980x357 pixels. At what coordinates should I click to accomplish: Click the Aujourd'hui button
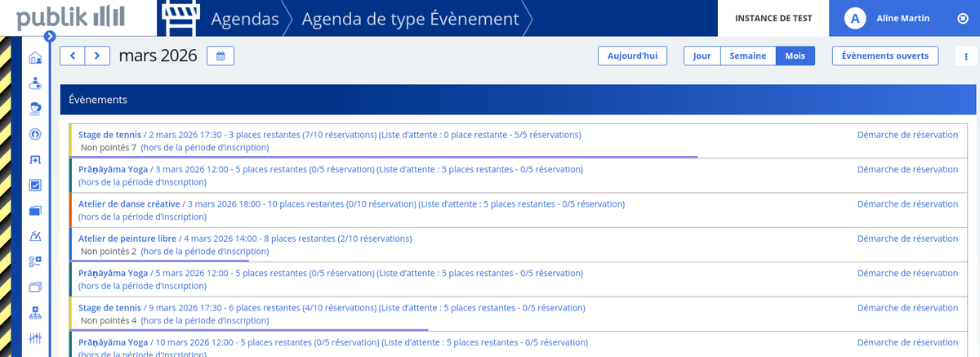point(632,56)
